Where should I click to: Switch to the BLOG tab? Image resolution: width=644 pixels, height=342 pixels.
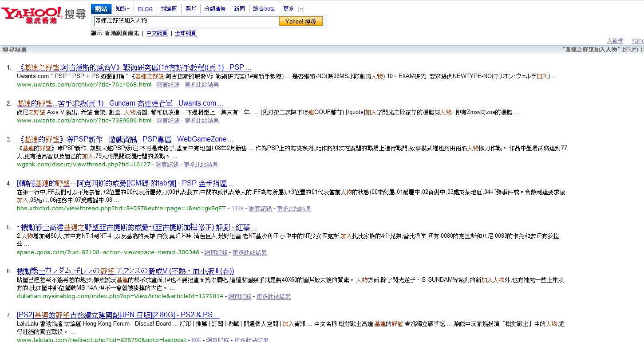[x=145, y=9]
